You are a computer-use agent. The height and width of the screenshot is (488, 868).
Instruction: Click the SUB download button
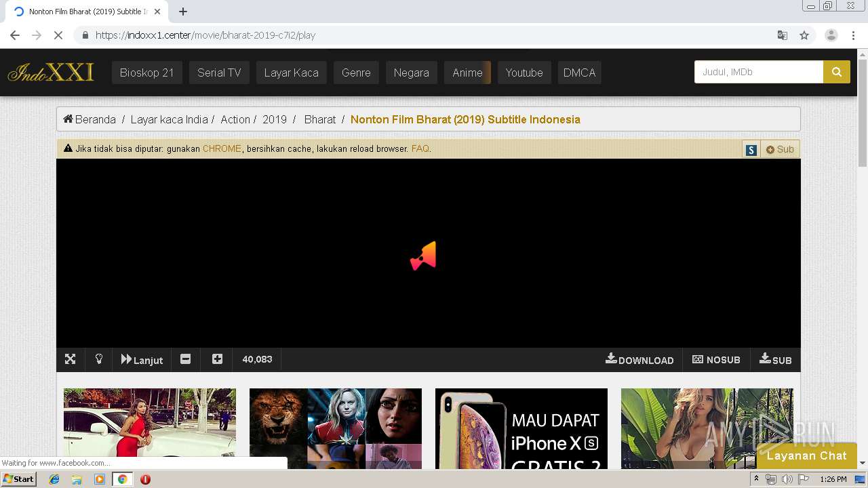(776, 360)
